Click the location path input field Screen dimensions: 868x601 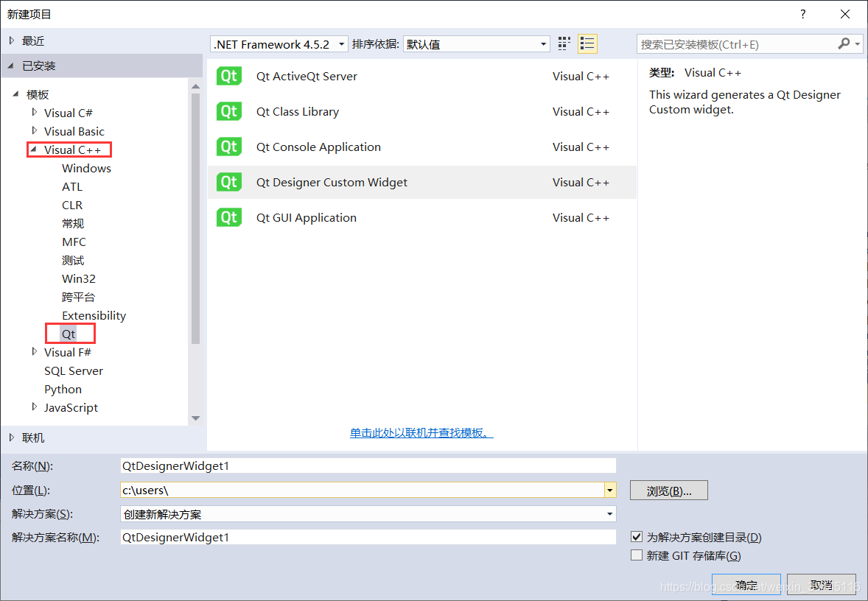[362, 491]
